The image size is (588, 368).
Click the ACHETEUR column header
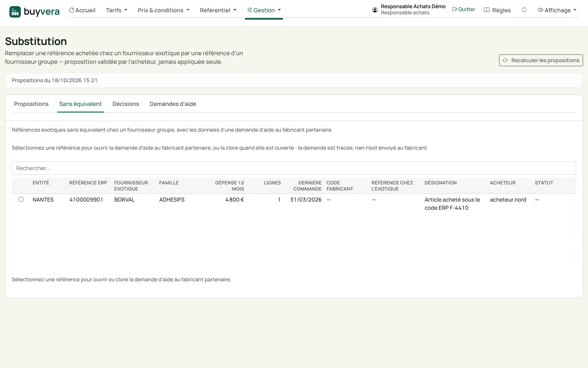[503, 183]
